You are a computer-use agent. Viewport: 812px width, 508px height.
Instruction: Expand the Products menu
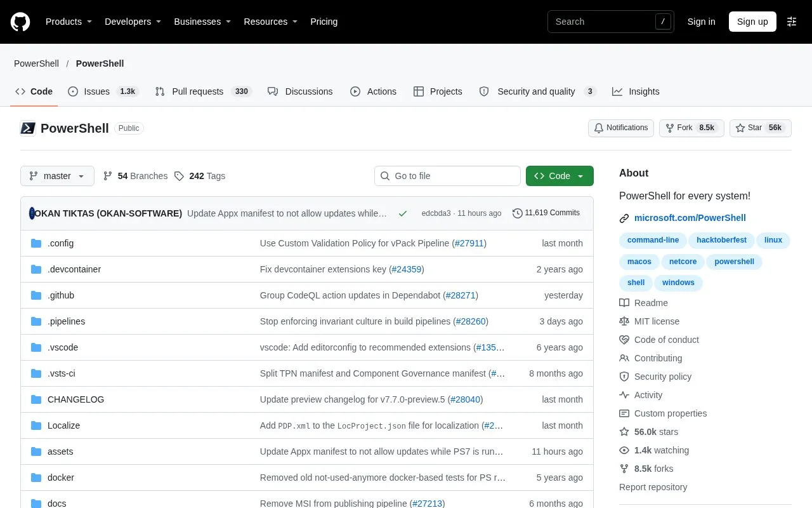coord(69,22)
